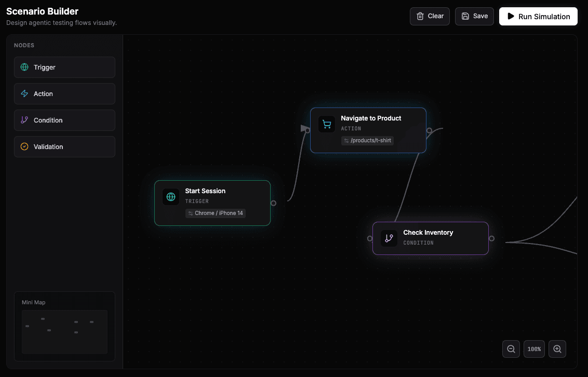This screenshot has height=377, width=588.
Task: Choose the Validation node from the palette
Action: [x=64, y=147]
